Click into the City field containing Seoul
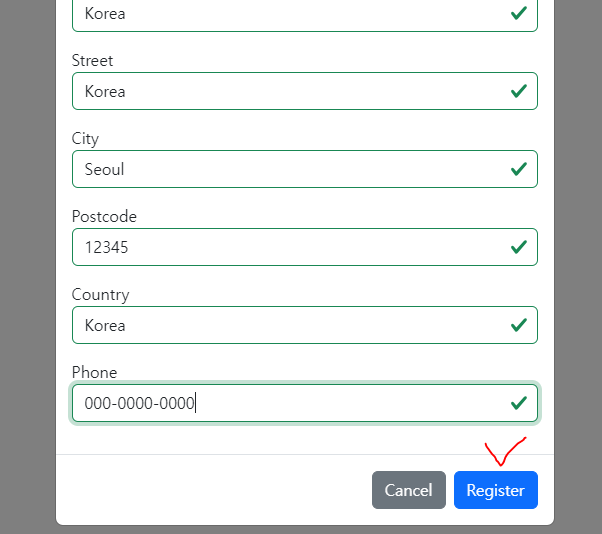Viewport: 602px width, 534px height. coord(290,169)
